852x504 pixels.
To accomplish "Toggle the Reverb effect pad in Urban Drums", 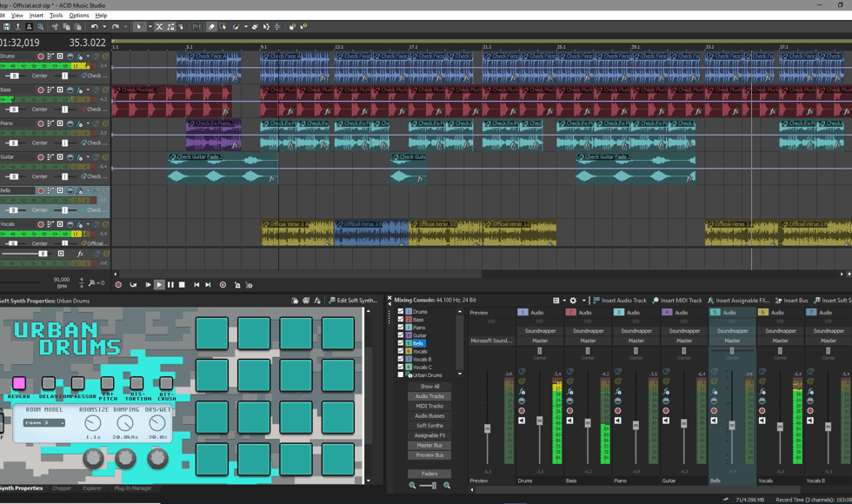I will [x=19, y=383].
